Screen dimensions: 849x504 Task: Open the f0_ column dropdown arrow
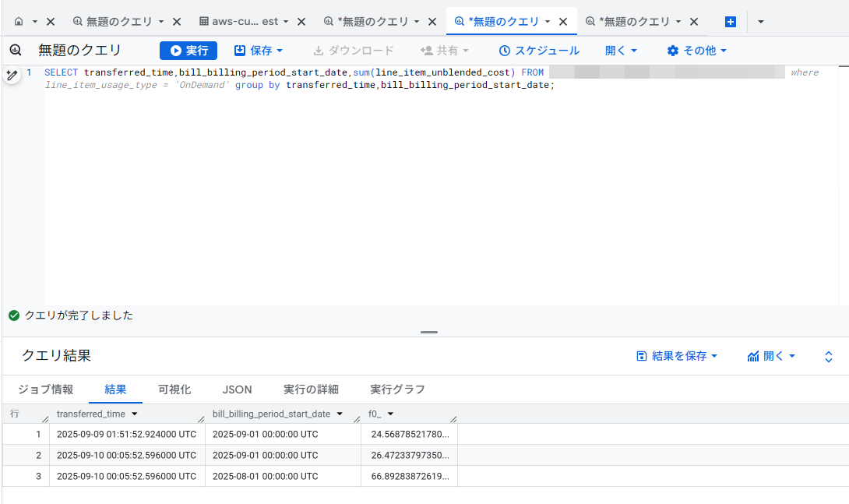[x=390, y=414]
